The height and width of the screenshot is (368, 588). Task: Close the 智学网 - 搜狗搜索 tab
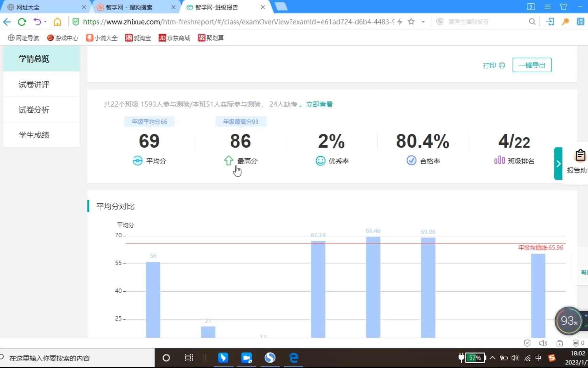(174, 7)
